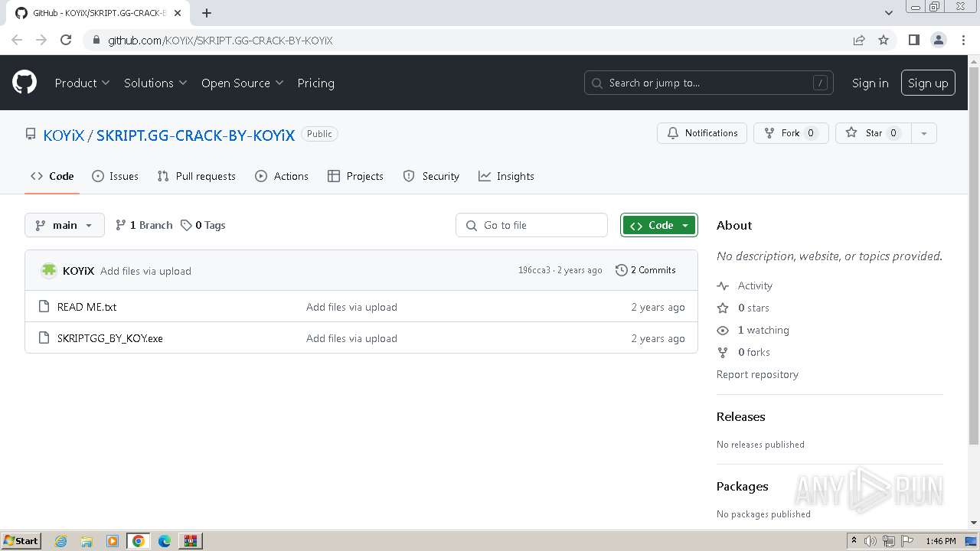The width and height of the screenshot is (980, 551).
Task: Launch Internet Explorer from taskbar
Action: [x=60, y=541]
